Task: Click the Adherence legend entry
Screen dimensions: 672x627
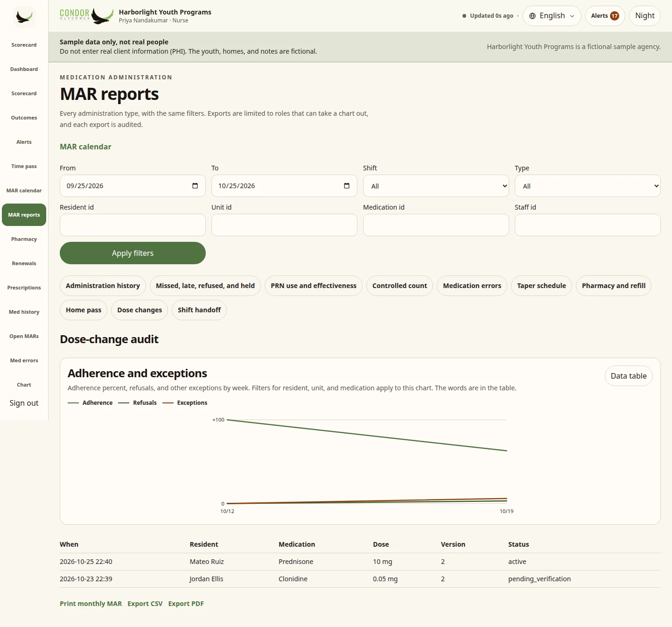Action: coord(90,403)
